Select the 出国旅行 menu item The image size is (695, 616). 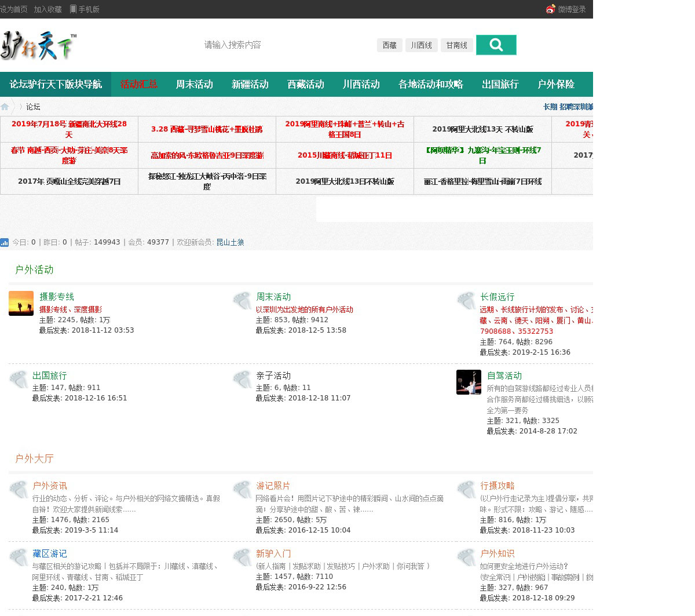[x=500, y=85]
